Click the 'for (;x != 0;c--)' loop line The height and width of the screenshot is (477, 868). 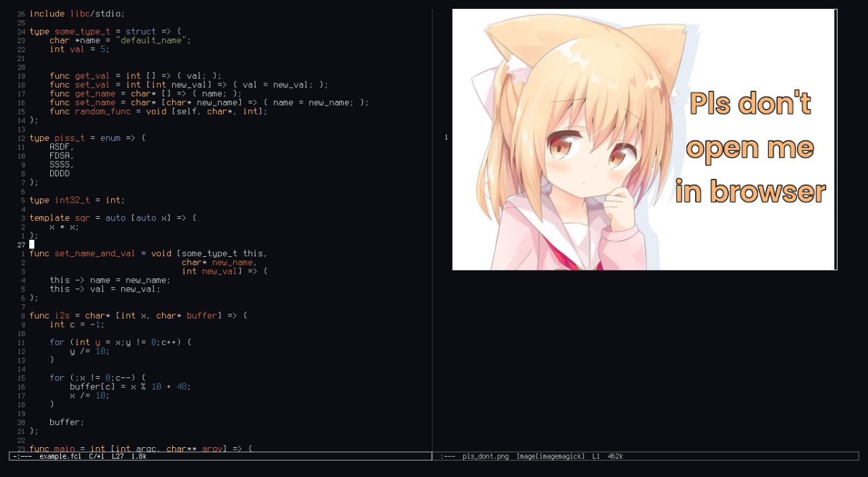[x=98, y=377]
